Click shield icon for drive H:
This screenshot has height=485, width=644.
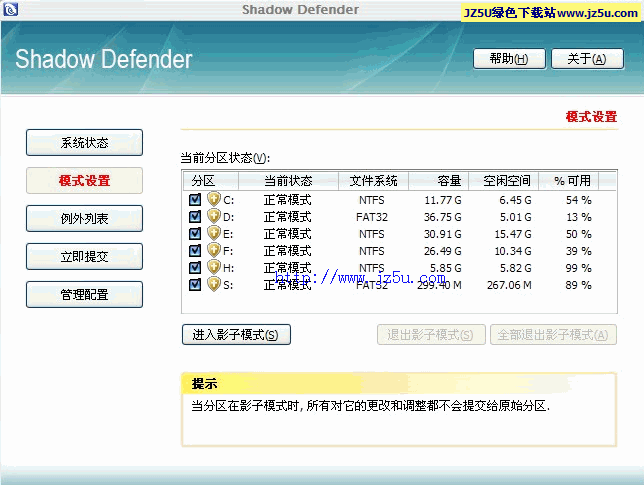pos(214,267)
